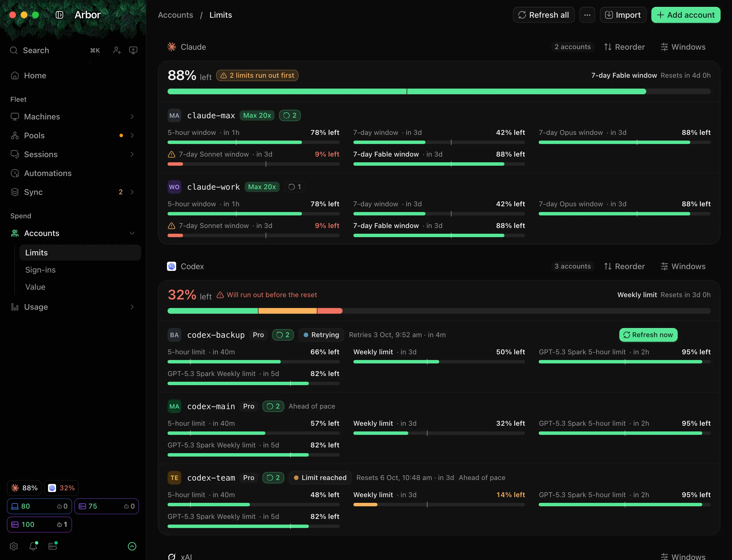Click Refresh all button
This screenshot has width=732, height=560.
pyautogui.click(x=544, y=15)
